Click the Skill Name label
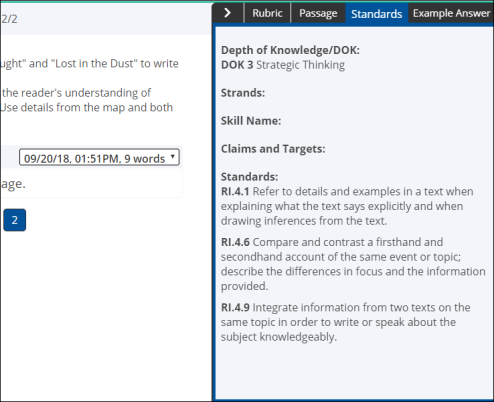 tap(251, 121)
